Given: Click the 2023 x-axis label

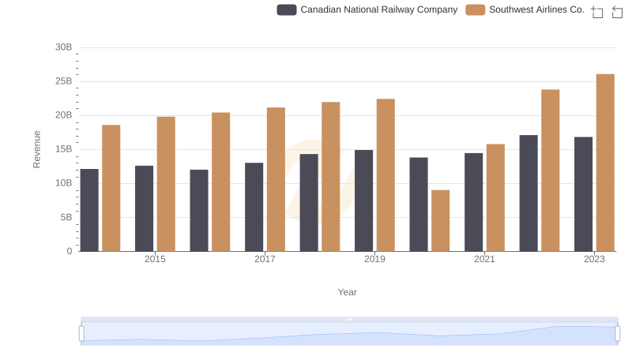Looking at the screenshot, I should coord(594,259).
